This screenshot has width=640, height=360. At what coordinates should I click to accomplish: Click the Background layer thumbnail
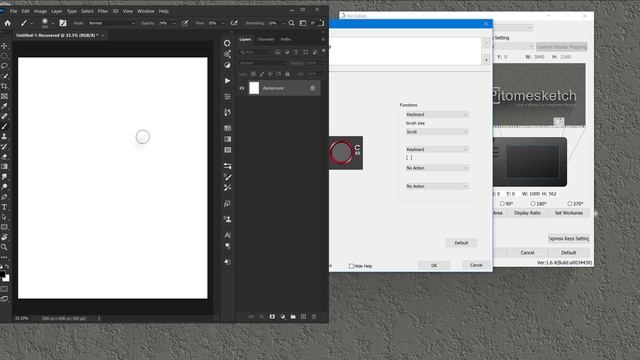[x=254, y=88]
